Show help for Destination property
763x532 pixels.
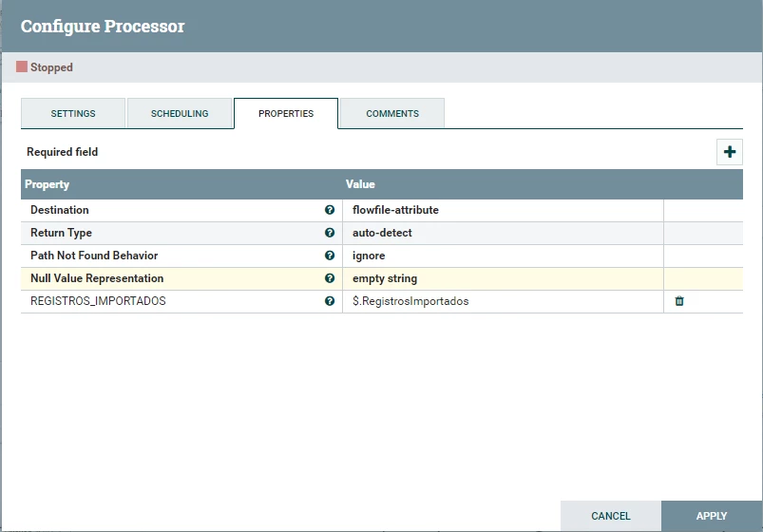[x=330, y=210]
